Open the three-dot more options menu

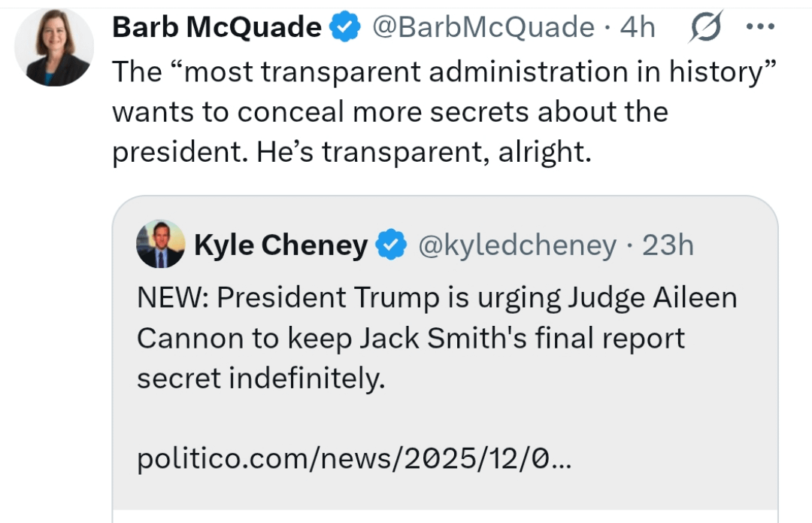tap(759, 27)
